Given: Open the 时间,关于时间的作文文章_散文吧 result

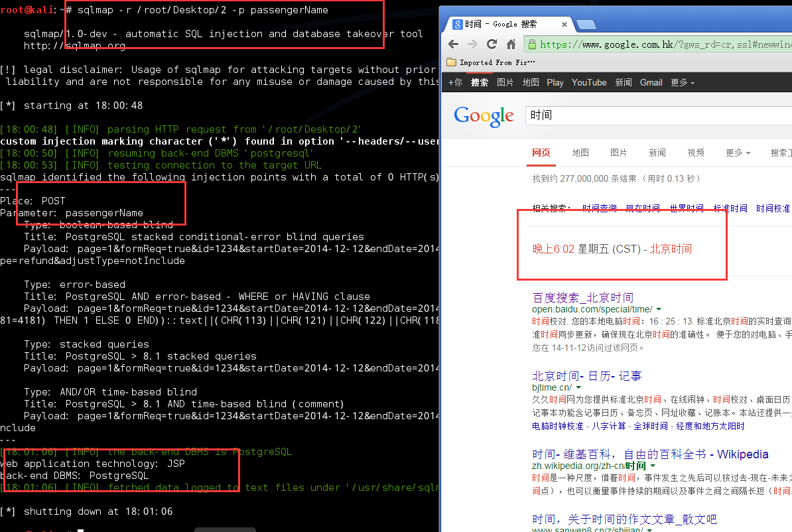Looking at the screenshot, I should [x=624, y=519].
